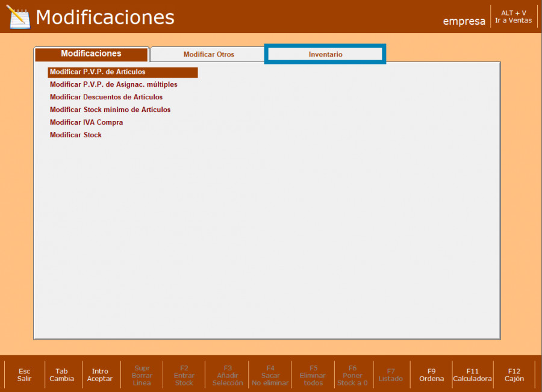Image resolution: width=542 pixels, height=392 pixels.
Task: Click the F9 Ordena button
Action: point(431,375)
